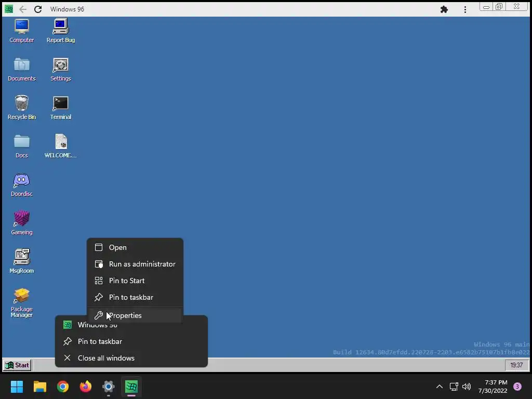Open the WELCOME text file icon
Screen dimensions: 532x399
click(61, 146)
